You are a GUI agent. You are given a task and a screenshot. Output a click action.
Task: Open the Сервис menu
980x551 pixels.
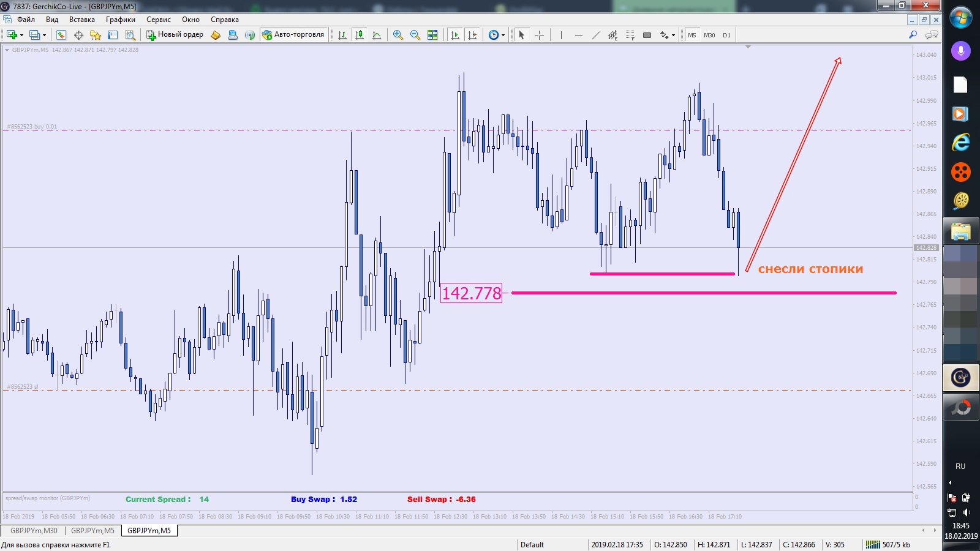[159, 20]
